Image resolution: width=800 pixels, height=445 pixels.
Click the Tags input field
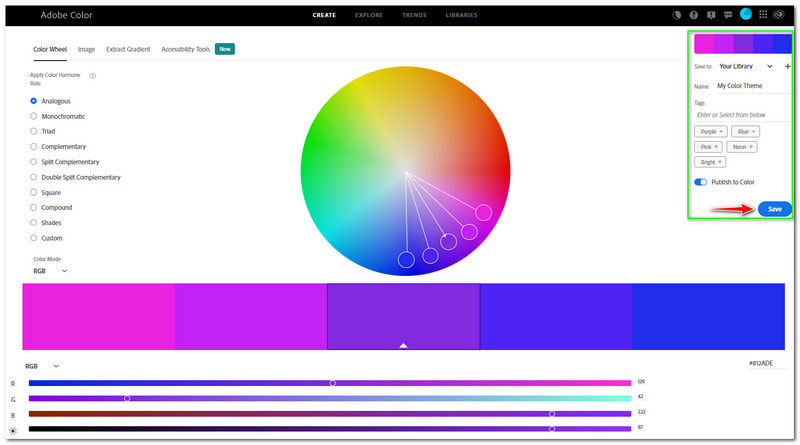coord(743,115)
